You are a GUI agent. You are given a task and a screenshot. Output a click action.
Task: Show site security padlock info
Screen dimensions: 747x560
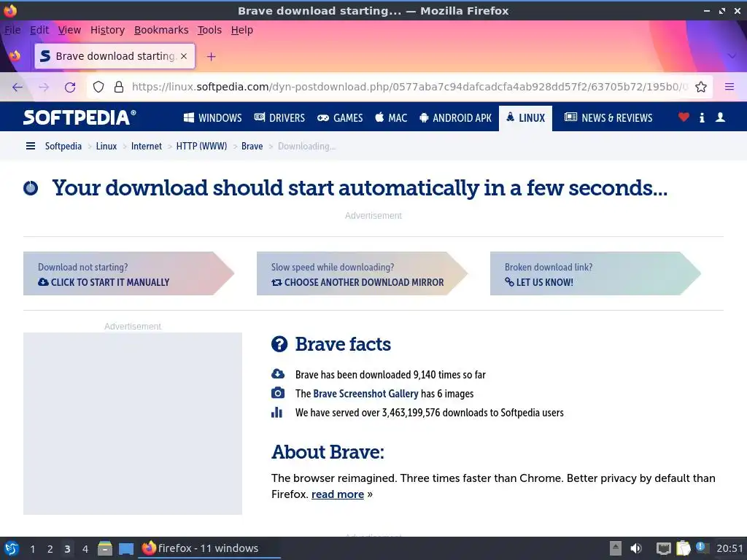click(119, 87)
